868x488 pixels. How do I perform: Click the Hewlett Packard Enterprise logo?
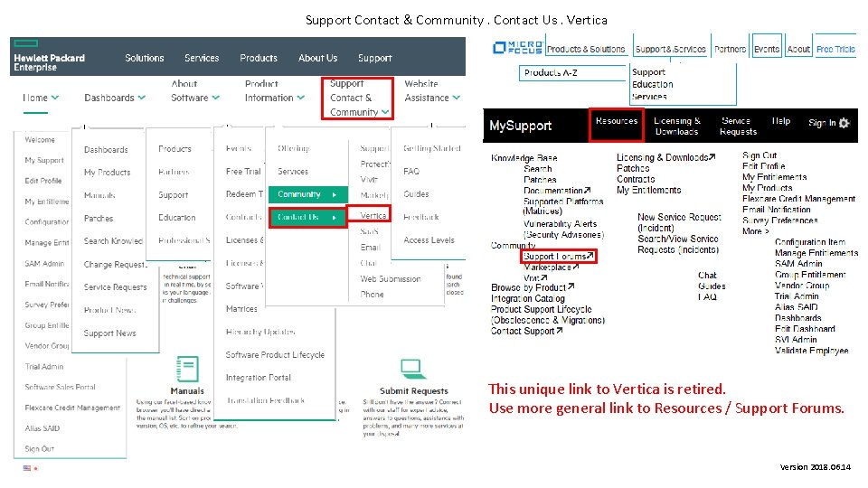[x=49, y=56]
